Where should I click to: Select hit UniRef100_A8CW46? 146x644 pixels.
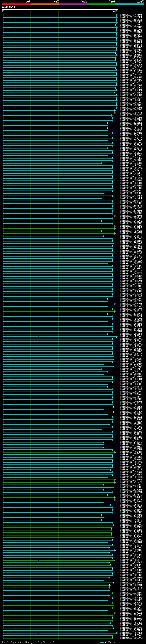point(131,560)
